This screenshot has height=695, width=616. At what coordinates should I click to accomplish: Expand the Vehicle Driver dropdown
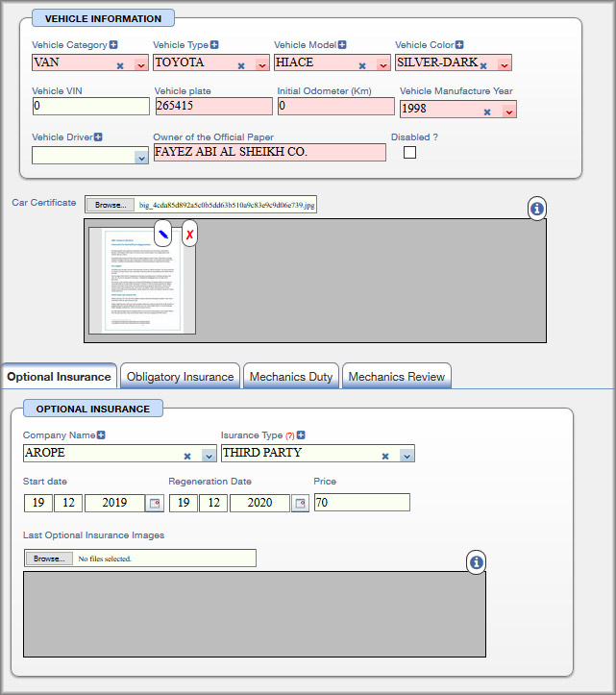(141, 157)
